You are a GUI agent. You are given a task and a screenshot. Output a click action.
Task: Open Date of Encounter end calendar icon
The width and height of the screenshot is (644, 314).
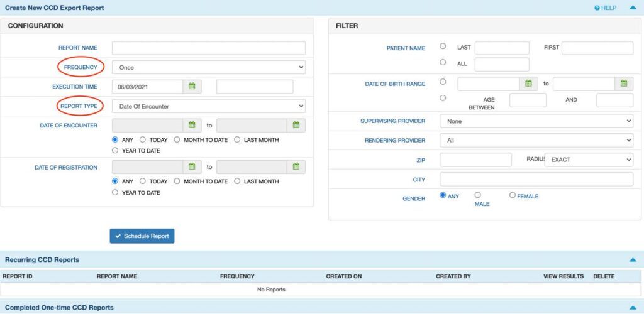296,126
